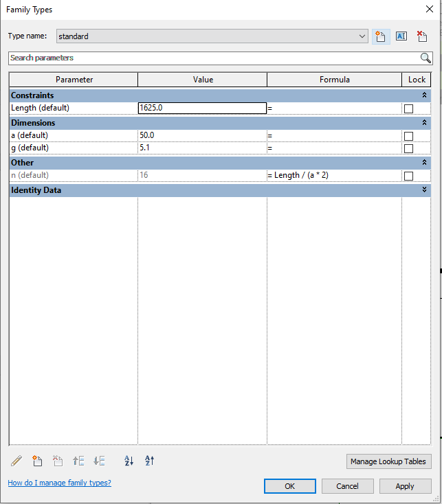This screenshot has height=504, width=442.
Task: Click the New Type icon
Action: point(380,36)
